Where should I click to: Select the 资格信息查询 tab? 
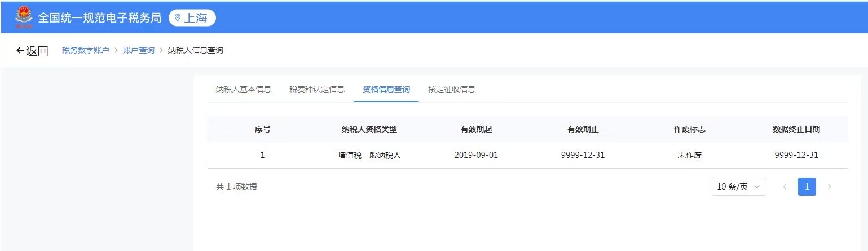point(386,89)
